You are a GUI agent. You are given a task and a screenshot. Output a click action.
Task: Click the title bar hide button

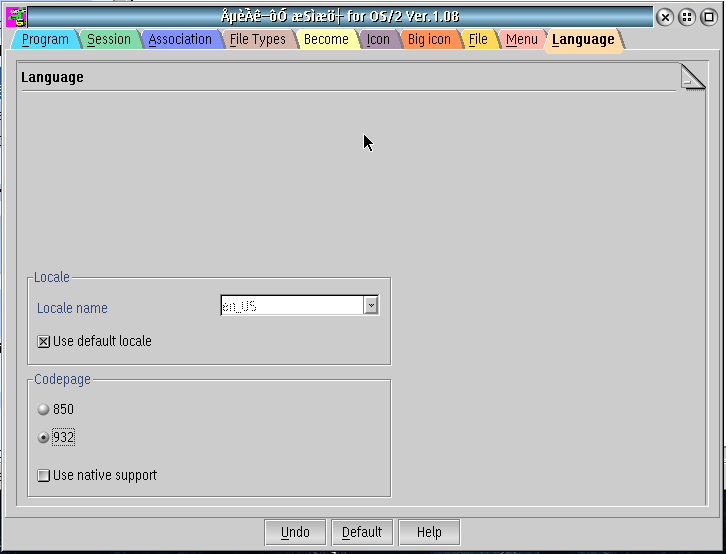(x=687, y=18)
